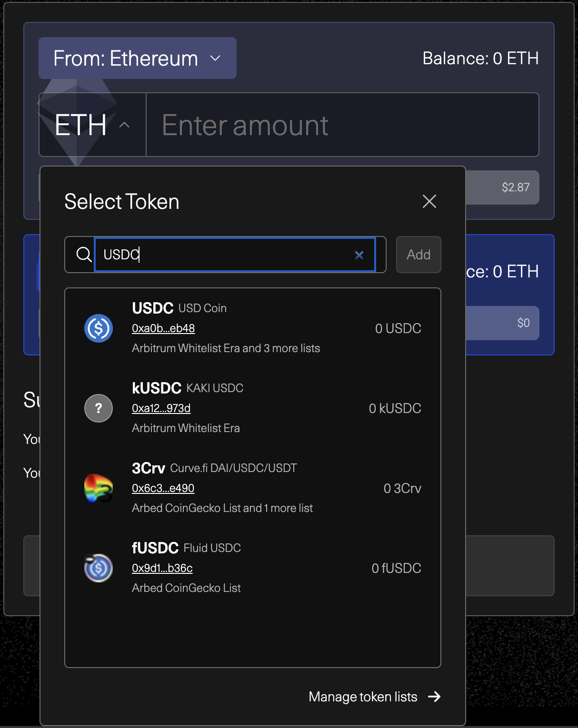Viewport: 578px width, 728px height.
Task: Click the Enter amount input field
Action: 342,125
